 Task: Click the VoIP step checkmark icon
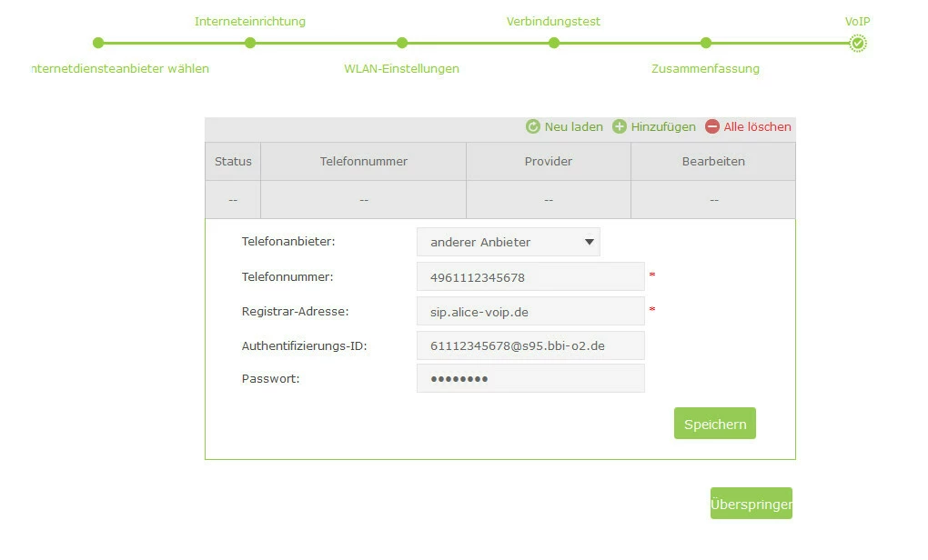click(x=858, y=43)
